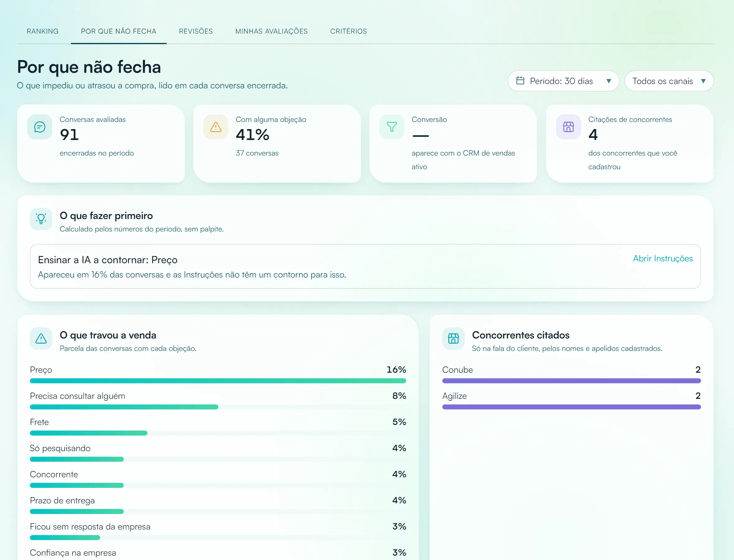Click the 8% value for Precisa consultar alguém
The image size is (734, 560).
point(399,396)
